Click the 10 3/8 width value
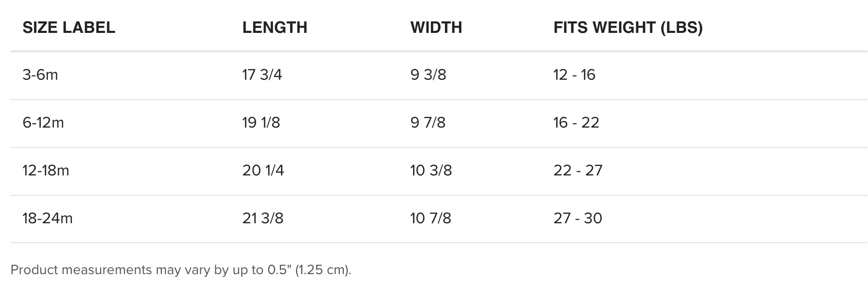Image resolution: width=868 pixels, height=308 pixels. (431, 170)
